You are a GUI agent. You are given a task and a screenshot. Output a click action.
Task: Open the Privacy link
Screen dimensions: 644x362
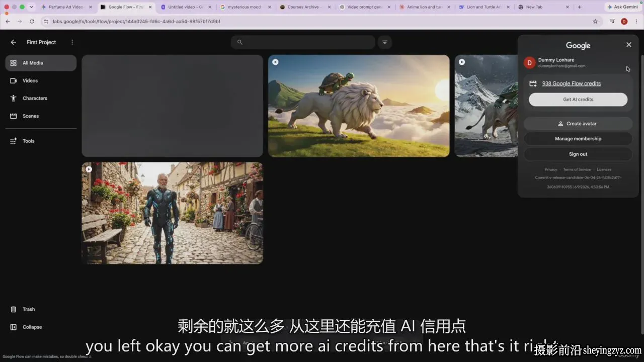tap(551, 169)
